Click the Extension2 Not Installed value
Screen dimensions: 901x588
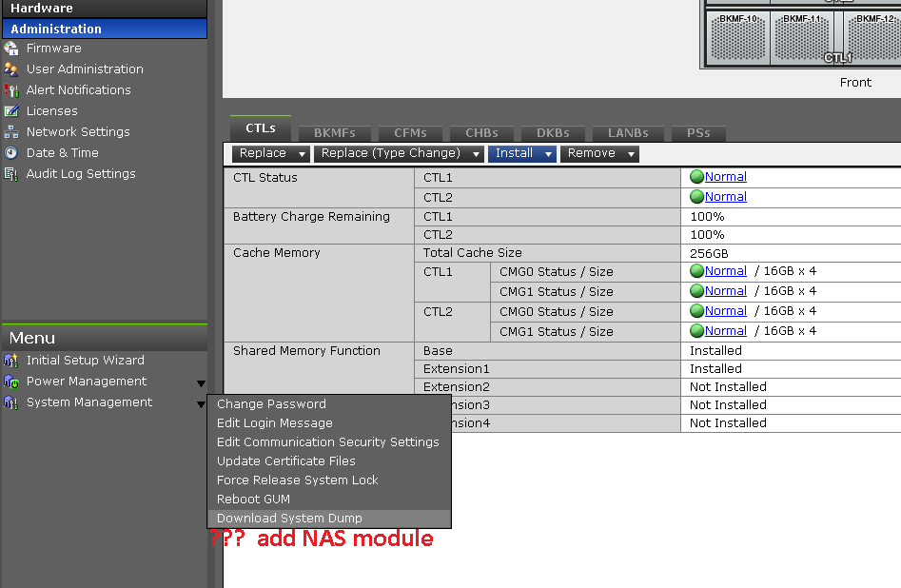(728, 387)
